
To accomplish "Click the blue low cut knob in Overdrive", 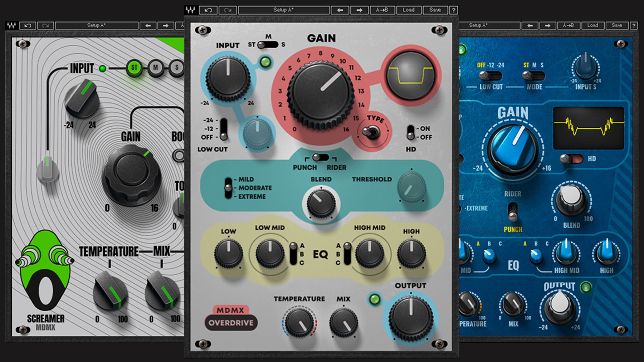I will point(257,133).
